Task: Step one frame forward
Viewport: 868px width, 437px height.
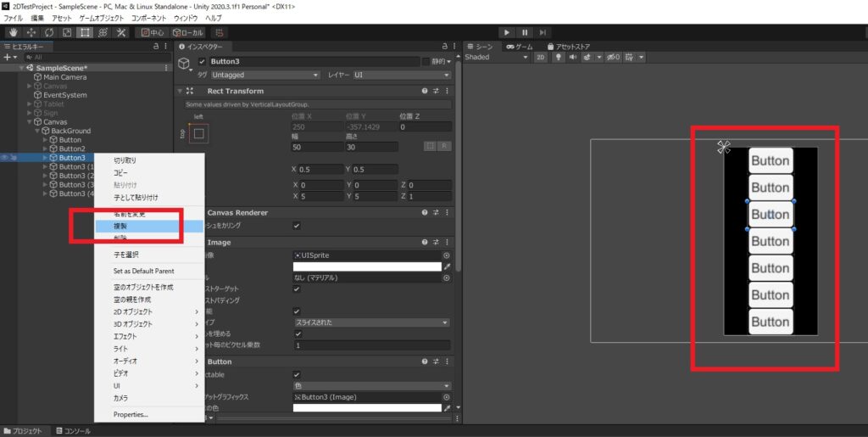Action: click(x=542, y=33)
